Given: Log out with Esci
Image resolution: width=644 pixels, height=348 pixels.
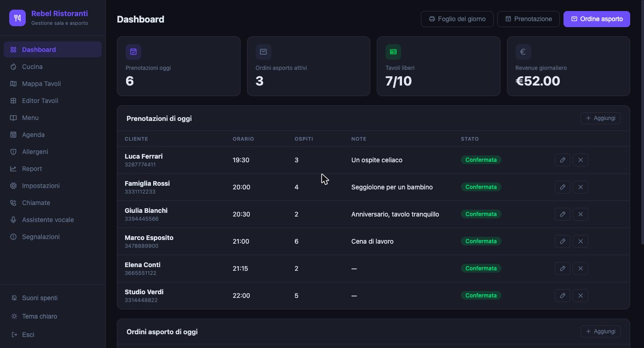Looking at the screenshot, I should [x=52, y=335].
